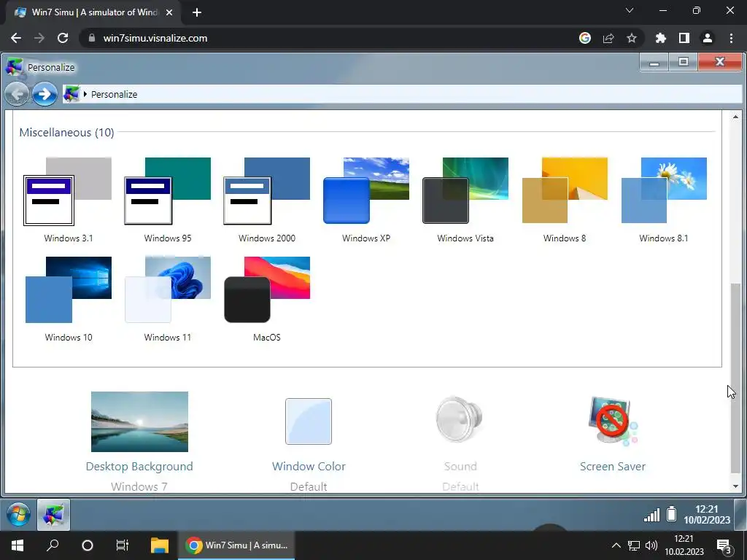747x560 pixels.
Task: Click the Screen Saver link text
Action: click(613, 466)
